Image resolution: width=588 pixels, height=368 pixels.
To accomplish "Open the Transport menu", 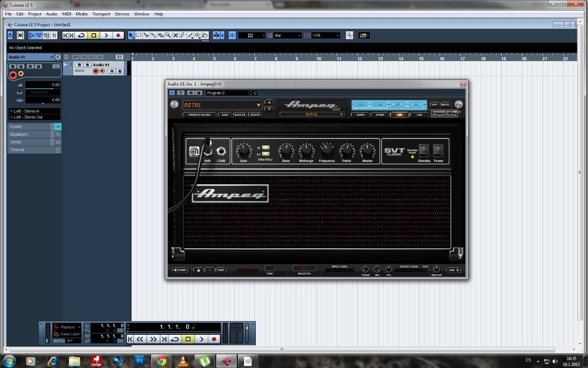I will [101, 14].
